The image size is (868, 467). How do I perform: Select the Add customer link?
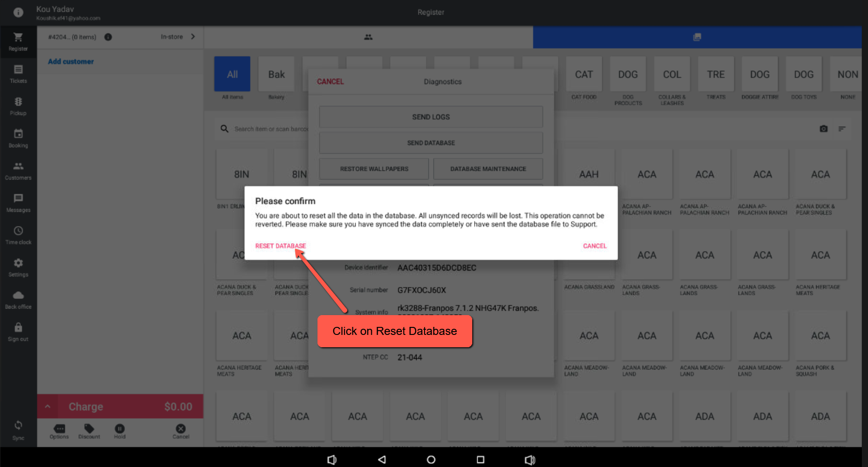click(70, 61)
